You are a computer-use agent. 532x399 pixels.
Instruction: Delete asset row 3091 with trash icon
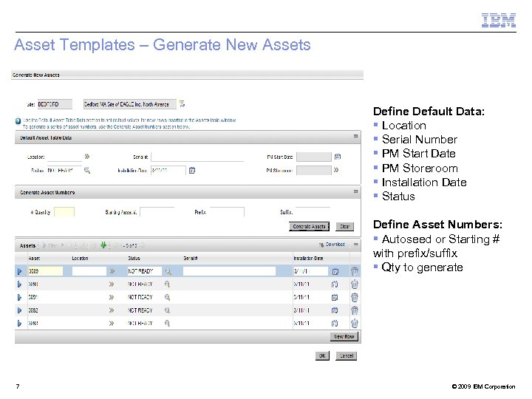[x=355, y=297]
